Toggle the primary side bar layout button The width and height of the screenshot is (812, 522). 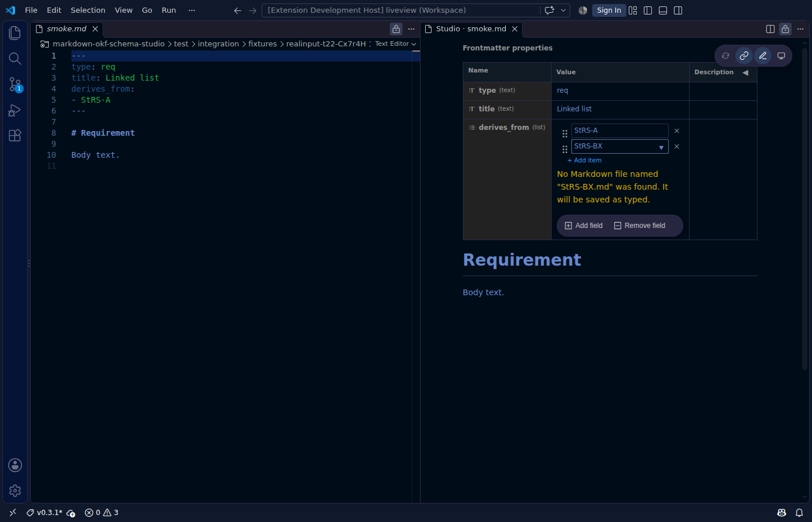648,10
